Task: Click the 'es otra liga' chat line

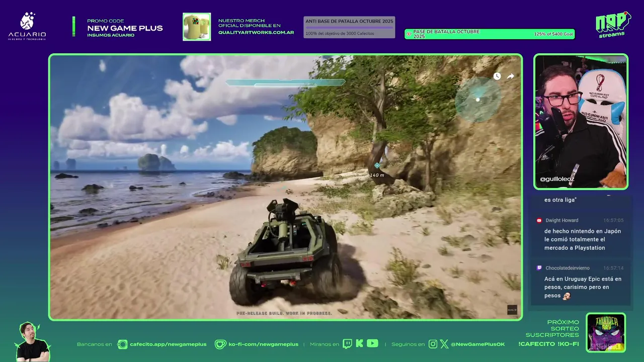Action: click(x=560, y=200)
